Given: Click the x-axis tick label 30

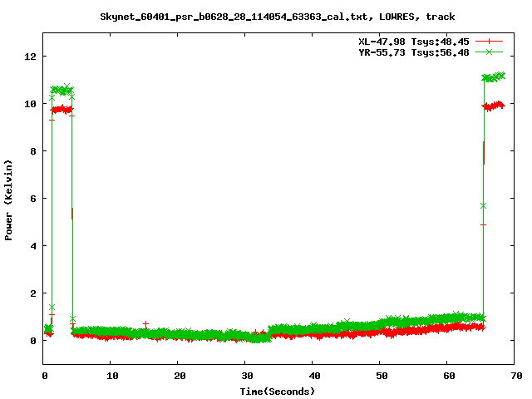Looking at the screenshot, I should [247, 376].
